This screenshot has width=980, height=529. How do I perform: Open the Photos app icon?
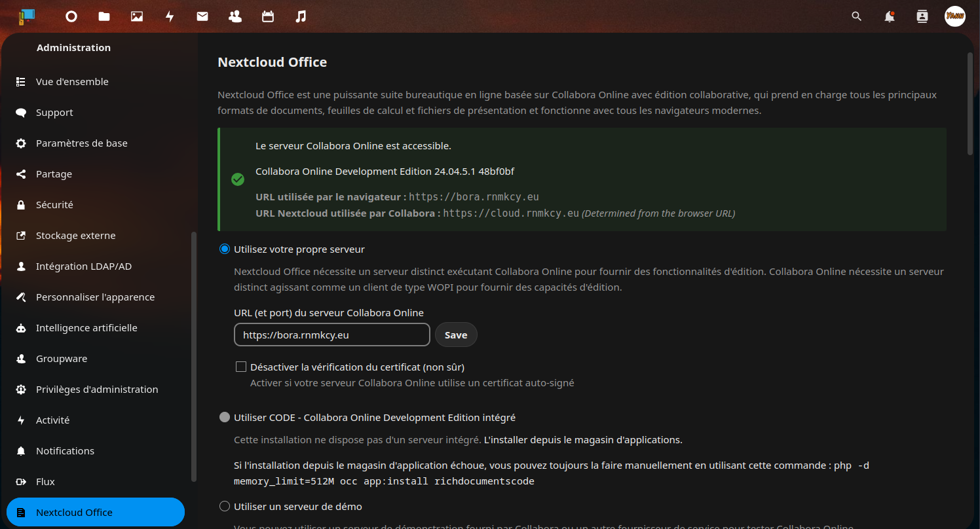coord(137,17)
